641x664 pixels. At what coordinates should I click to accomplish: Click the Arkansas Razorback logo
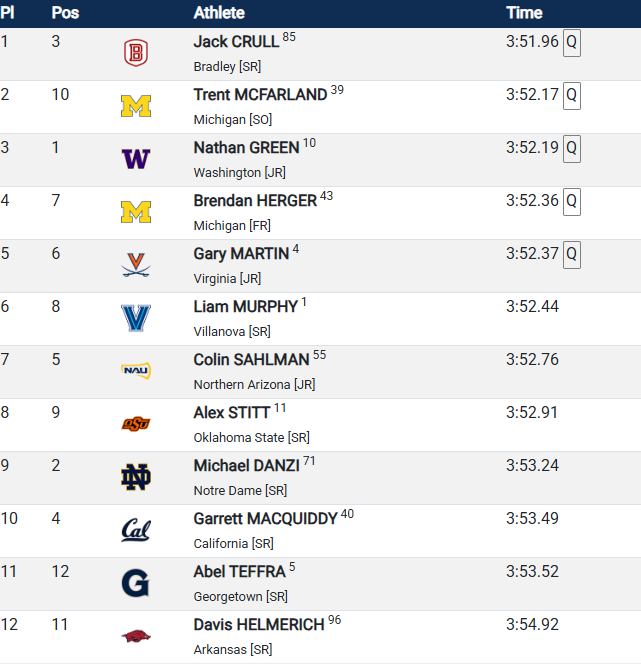pyautogui.click(x=136, y=636)
